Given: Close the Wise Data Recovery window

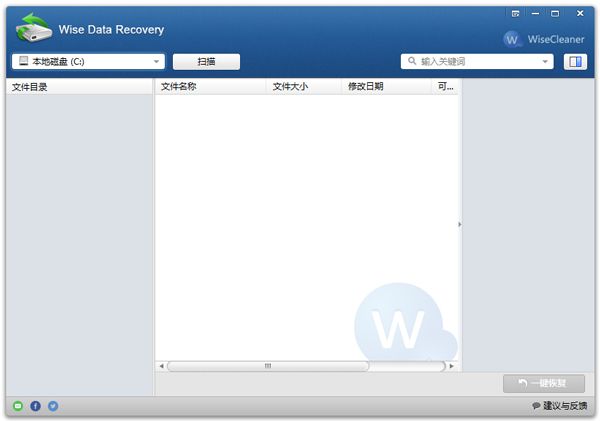Looking at the screenshot, I should (580, 13).
